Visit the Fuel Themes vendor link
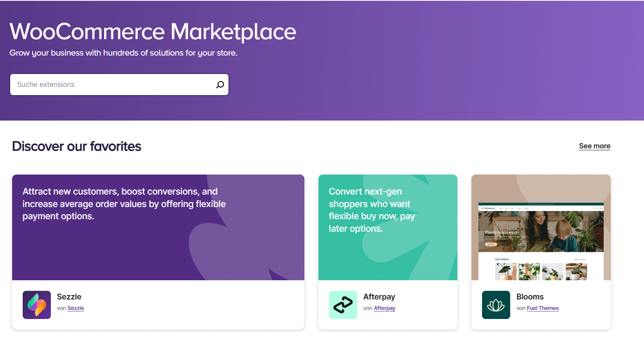This screenshot has height=364, width=644. (543, 308)
